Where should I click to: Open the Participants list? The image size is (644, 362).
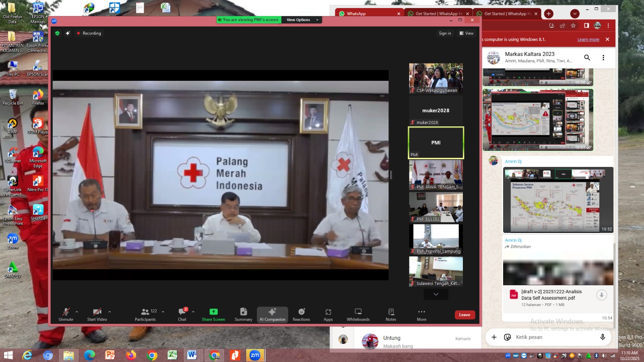[145, 314]
